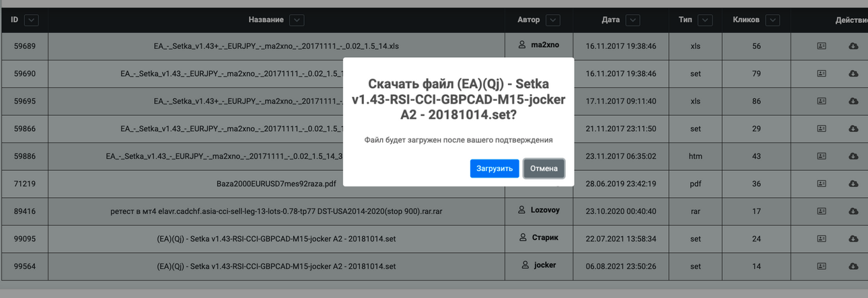Download file in row 59695
868x298 pixels.
click(x=853, y=101)
